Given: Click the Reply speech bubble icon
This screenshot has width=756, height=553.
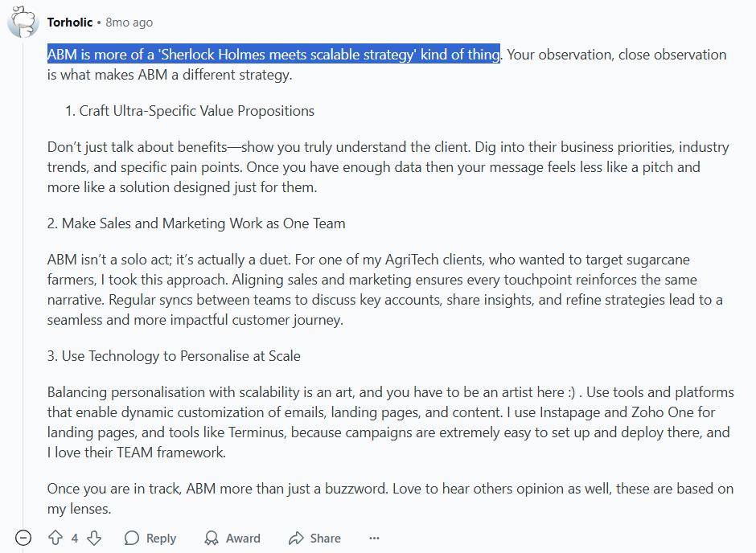Looking at the screenshot, I should (130, 538).
